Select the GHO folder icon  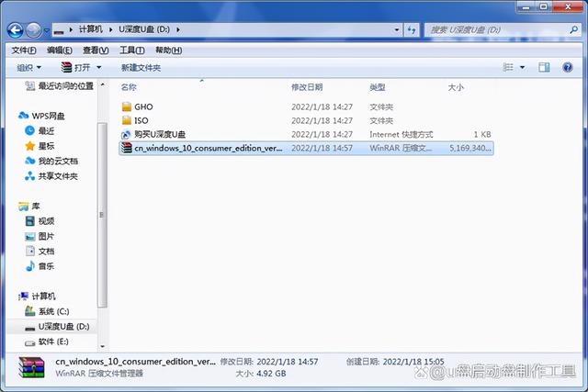click(127, 106)
